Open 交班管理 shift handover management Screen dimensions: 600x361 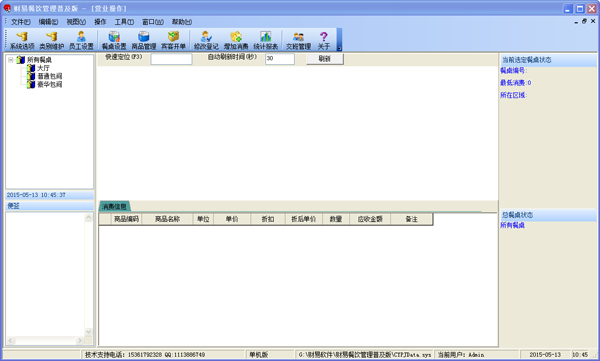(x=298, y=41)
